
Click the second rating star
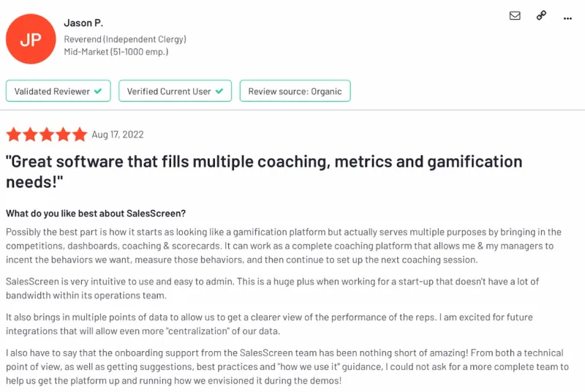(30, 135)
